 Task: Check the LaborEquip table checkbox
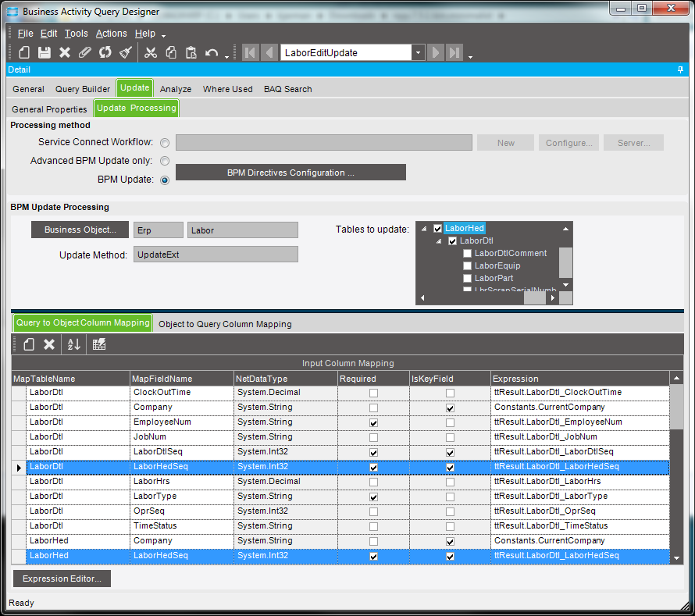[x=467, y=266]
